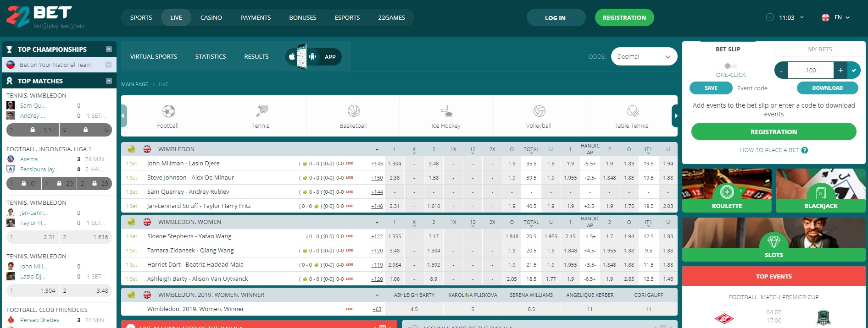
Task: Bet 4.5 odds on Ashleigh Barty winner
Action: tap(414, 309)
